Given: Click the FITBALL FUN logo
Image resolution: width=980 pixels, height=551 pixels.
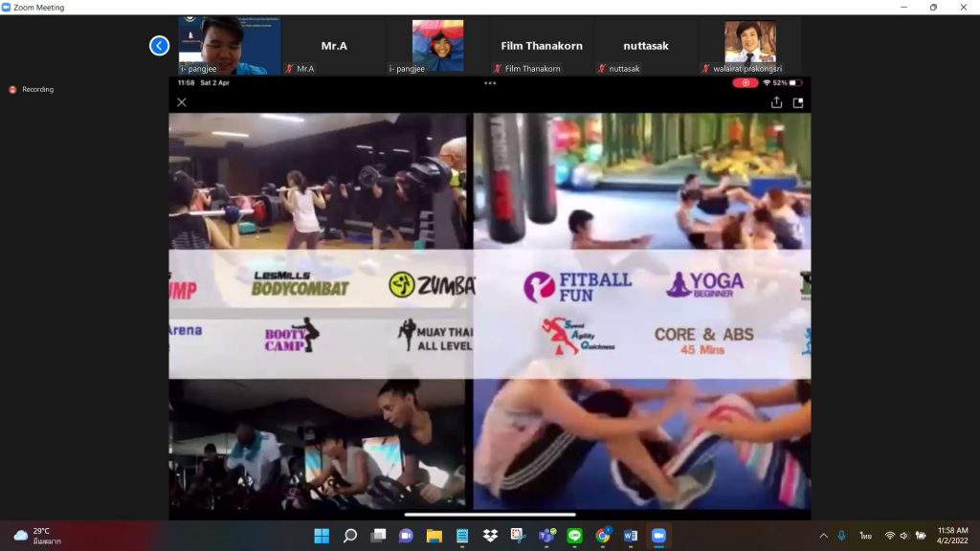Looking at the screenshot, I should (577, 287).
